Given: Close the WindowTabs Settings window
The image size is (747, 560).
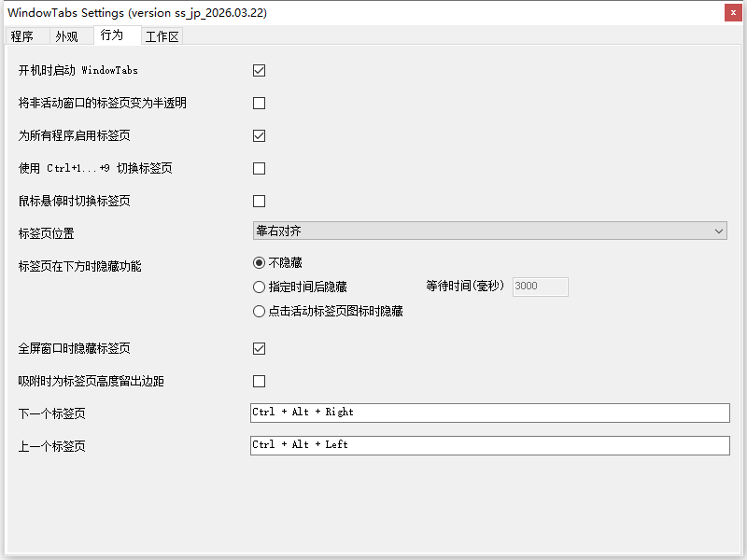Looking at the screenshot, I should tap(733, 12).
